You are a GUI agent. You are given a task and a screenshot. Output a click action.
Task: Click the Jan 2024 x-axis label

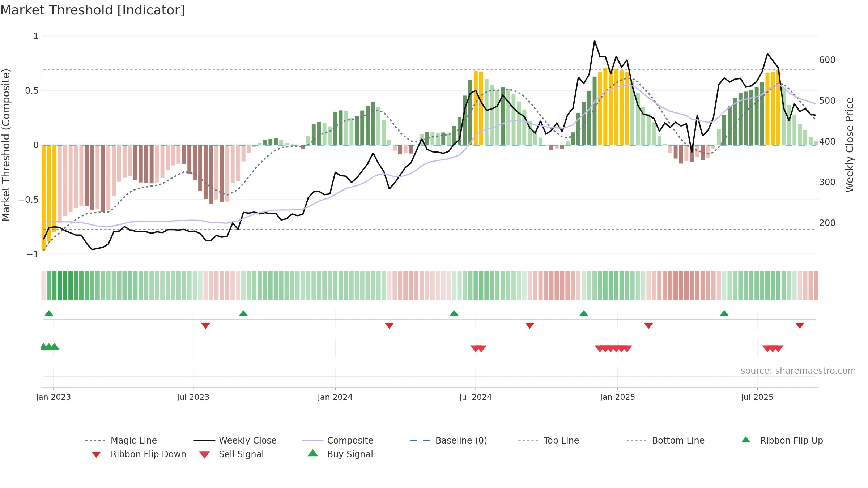[335, 397]
